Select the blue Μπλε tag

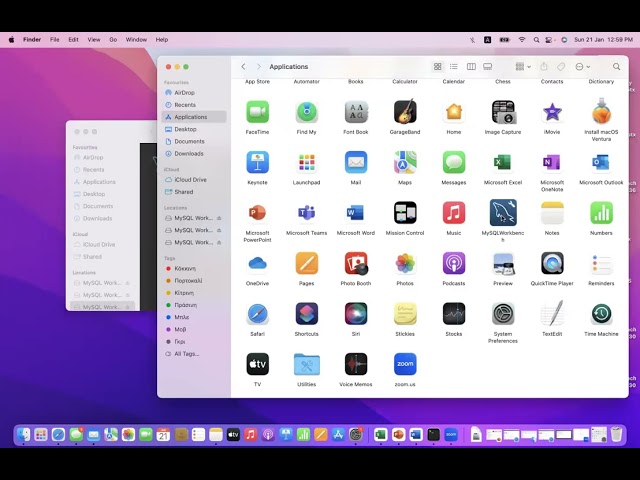pyautogui.click(x=194, y=317)
